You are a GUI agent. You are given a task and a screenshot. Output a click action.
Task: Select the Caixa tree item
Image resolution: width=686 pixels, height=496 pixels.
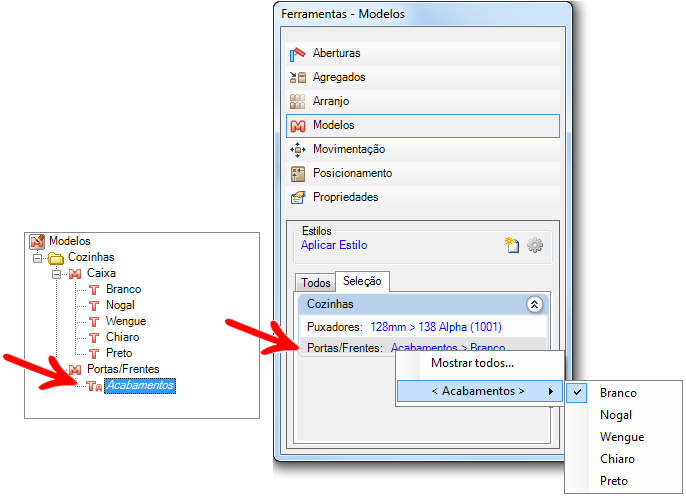[x=101, y=274]
